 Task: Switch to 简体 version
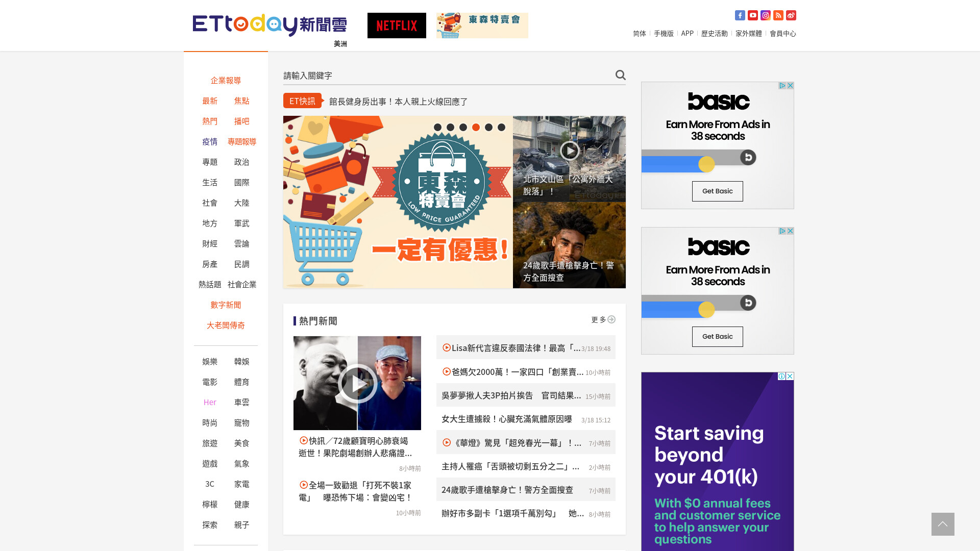pos(640,33)
